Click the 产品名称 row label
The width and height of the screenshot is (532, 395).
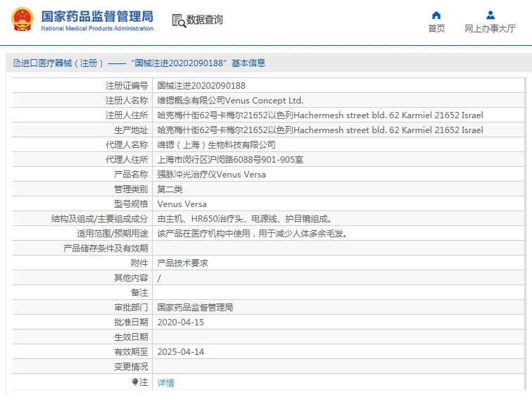(131, 175)
